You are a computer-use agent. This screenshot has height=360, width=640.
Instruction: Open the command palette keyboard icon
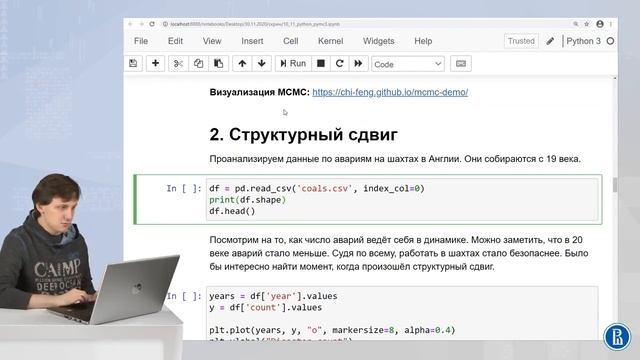point(461,63)
